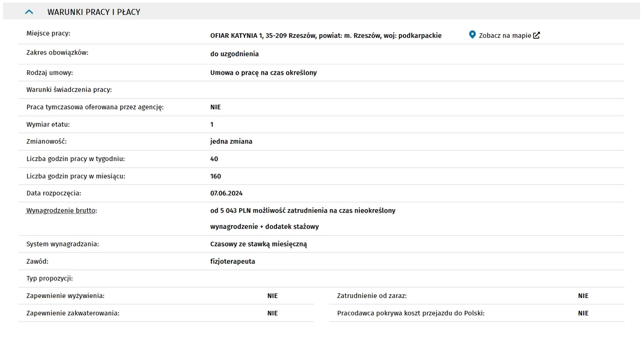Click the start date 07.06.2024
This screenshot has width=644, height=344.
pos(226,193)
